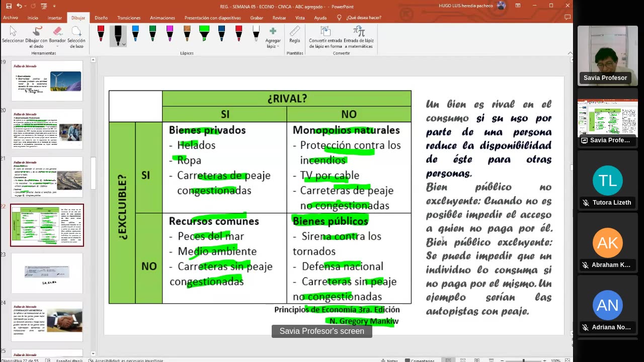The width and height of the screenshot is (644, 362).
Task: Open the undo history dropdown arrow
Action: click(x=25, y=7)
